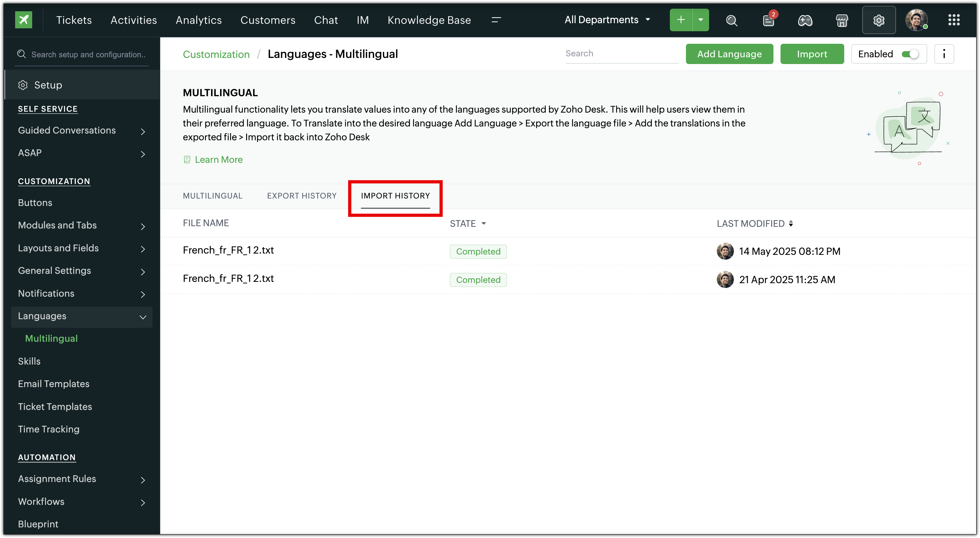Click the Add Language button
The width and height of the screenshot is (980, 538).
pos(729,54)
